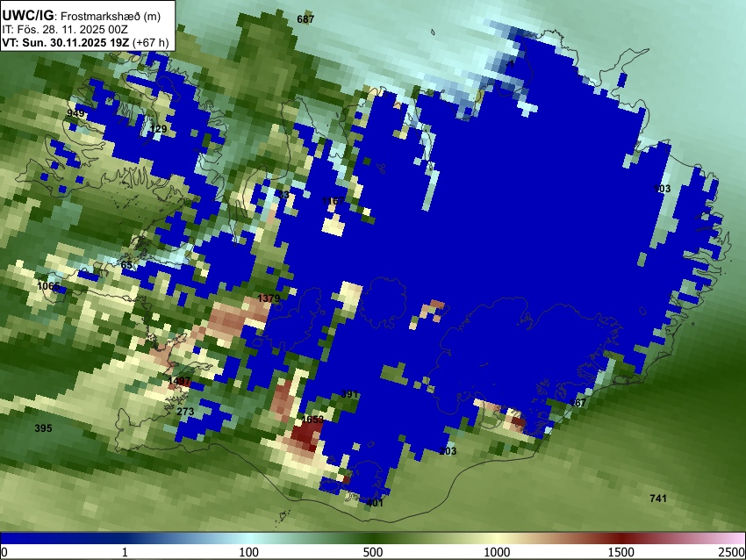Click the map value label 1379
Viewport: 746px width, 560px height.
(269, 298)
